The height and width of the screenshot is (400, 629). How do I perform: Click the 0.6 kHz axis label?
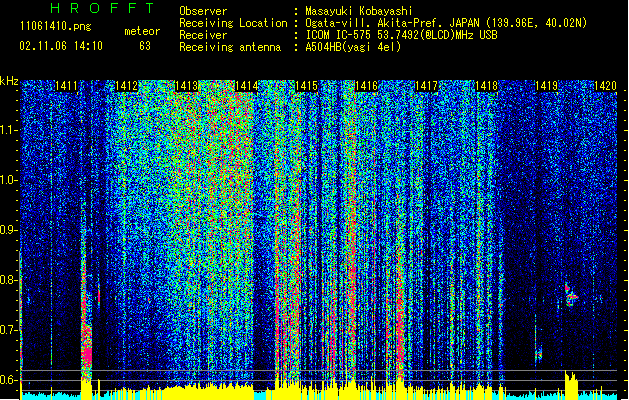9,380
